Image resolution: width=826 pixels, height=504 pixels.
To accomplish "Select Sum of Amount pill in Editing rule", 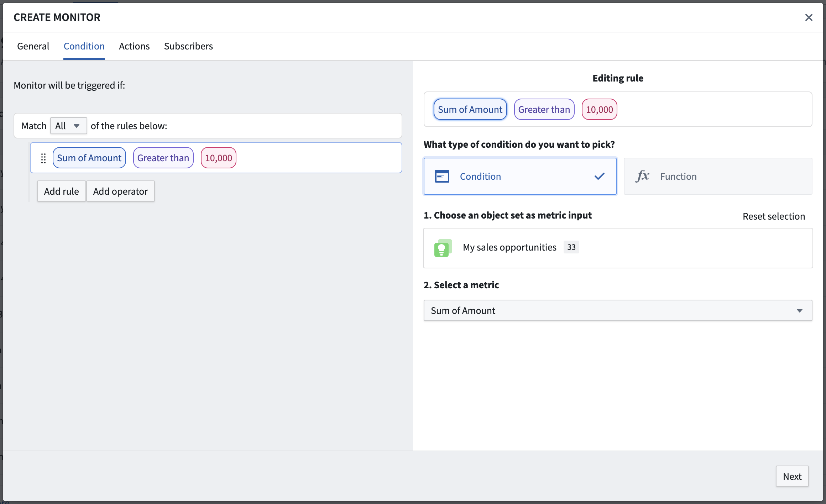I will [x=470, y=109].
